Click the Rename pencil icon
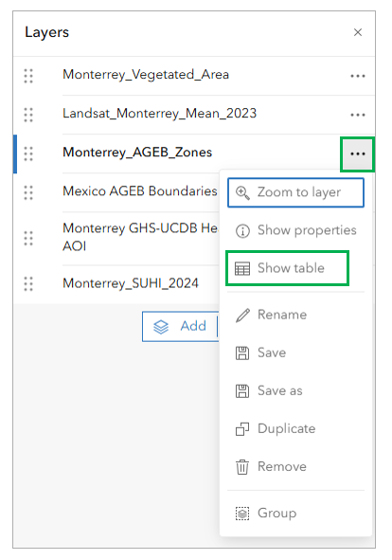The height and width of the screenshot is (560, 392). 242,315
